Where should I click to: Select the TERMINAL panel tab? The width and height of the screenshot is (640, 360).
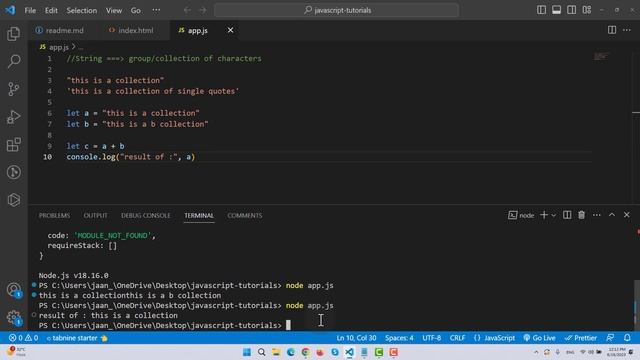[199, 216]
